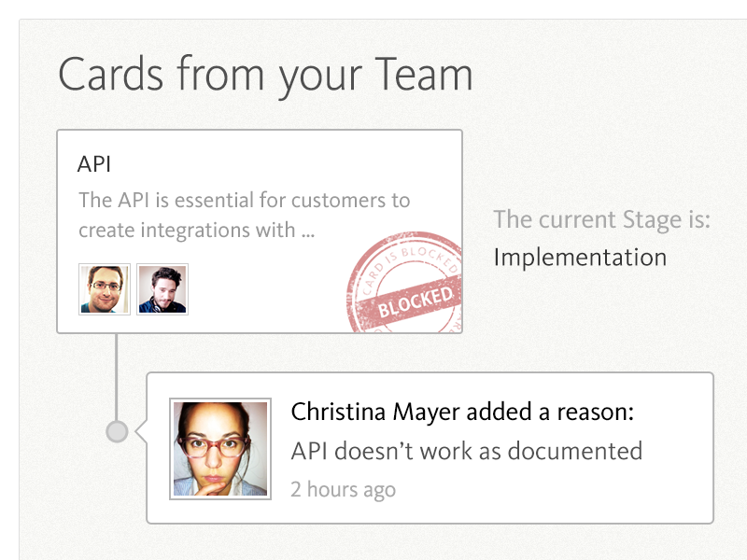Click the '2 hours ago' timestamp
747x560 pixels.
coord(343,489)
